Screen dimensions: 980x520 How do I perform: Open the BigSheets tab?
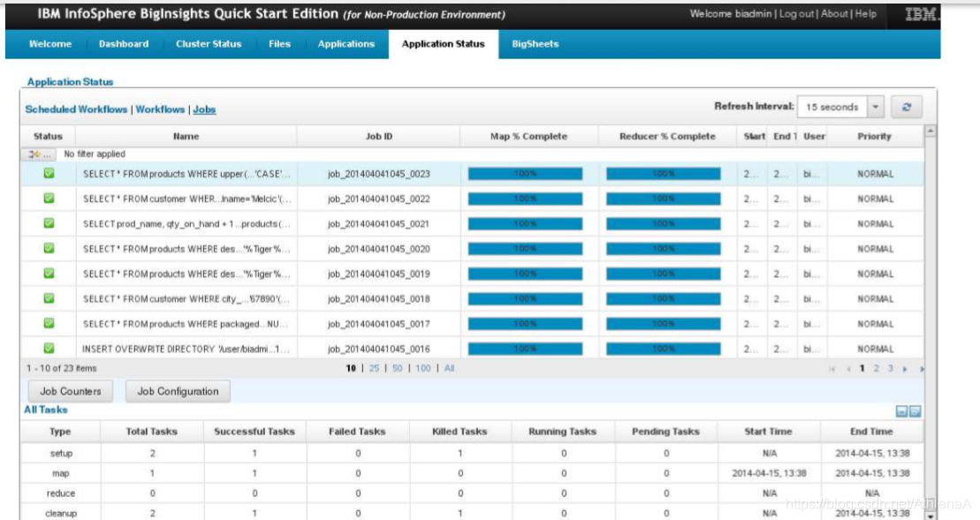pos(535,44)
